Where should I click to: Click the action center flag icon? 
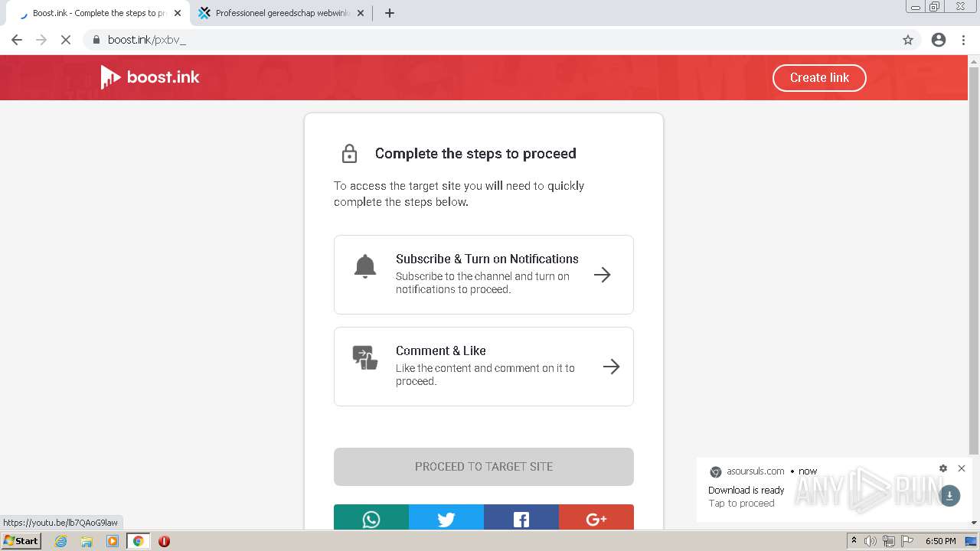click(x=907, y=541)
